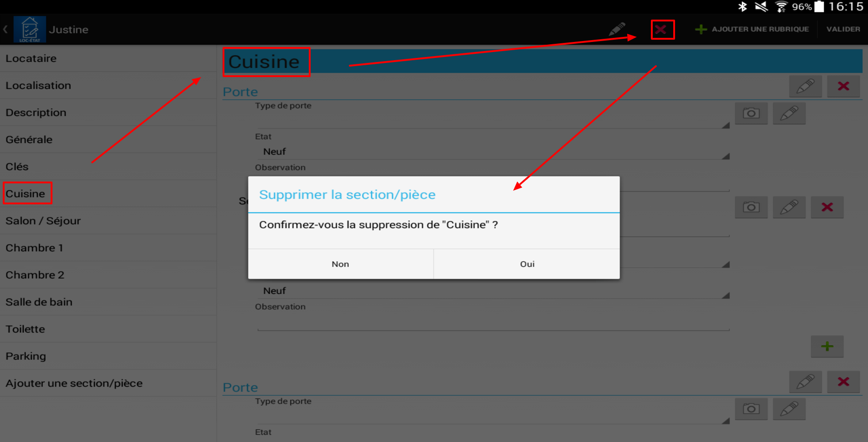Click the red X delete section icon in top bar
The height and width of the screenshot is (442, 868).
click(662, 30)
